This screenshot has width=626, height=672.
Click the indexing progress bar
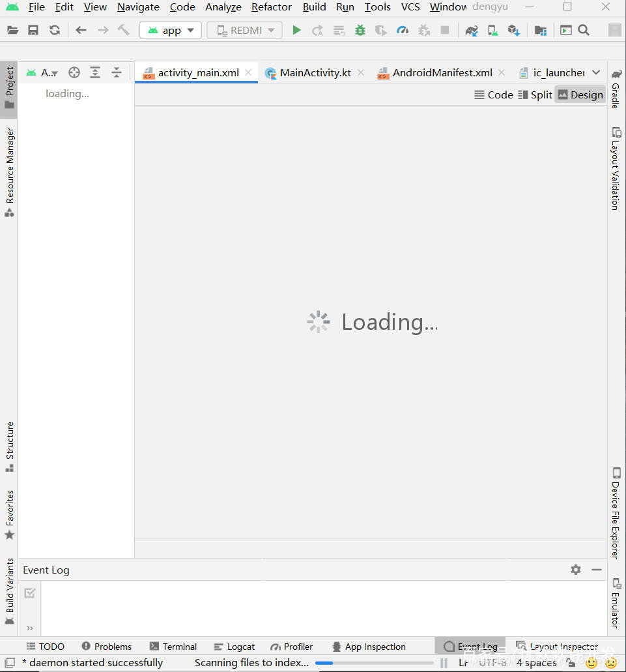pyautogui.click(x=375, y=663)
